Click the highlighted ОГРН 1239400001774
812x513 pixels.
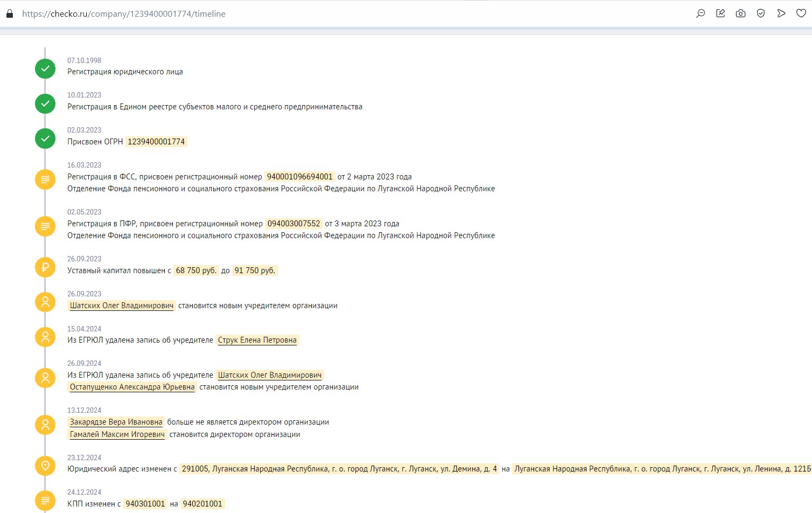tap(156, 142)
